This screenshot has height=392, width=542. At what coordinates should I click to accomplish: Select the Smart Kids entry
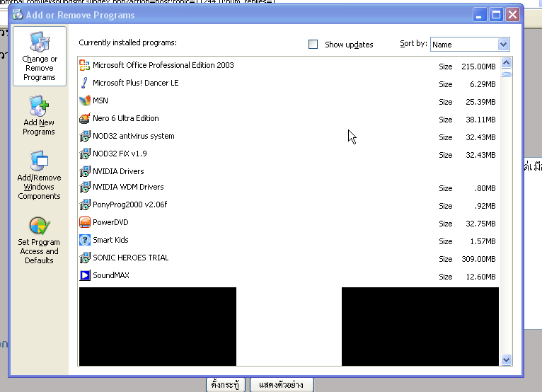(289, 240)
